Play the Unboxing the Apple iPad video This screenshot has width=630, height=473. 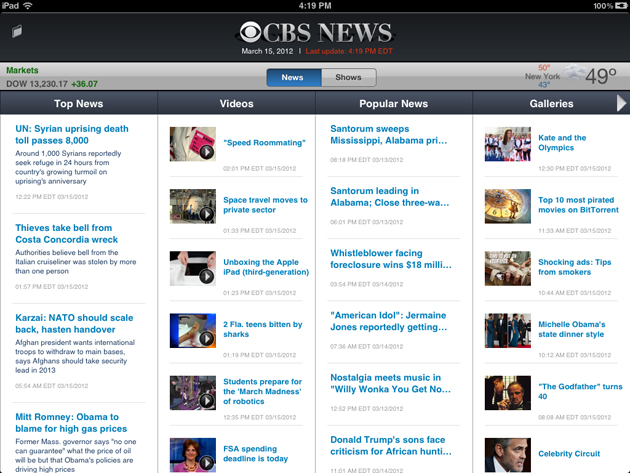tap(193, 268)
